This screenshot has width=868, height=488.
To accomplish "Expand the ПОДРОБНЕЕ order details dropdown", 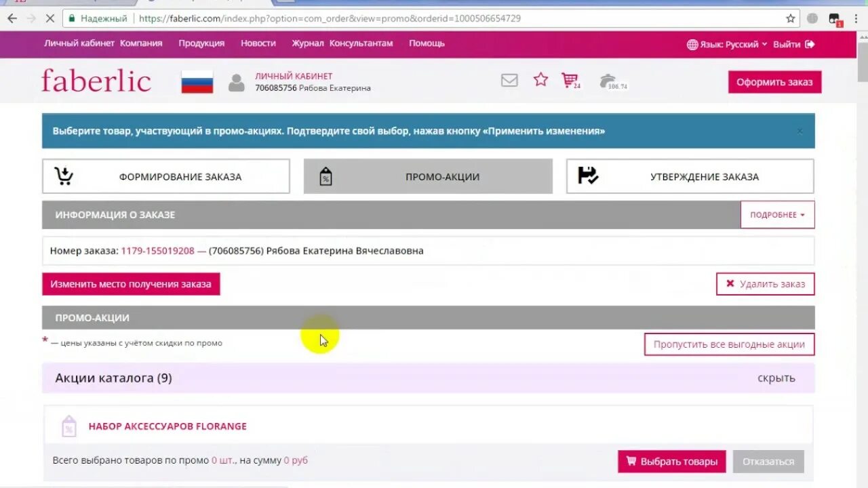I will [x=777, y=215].
